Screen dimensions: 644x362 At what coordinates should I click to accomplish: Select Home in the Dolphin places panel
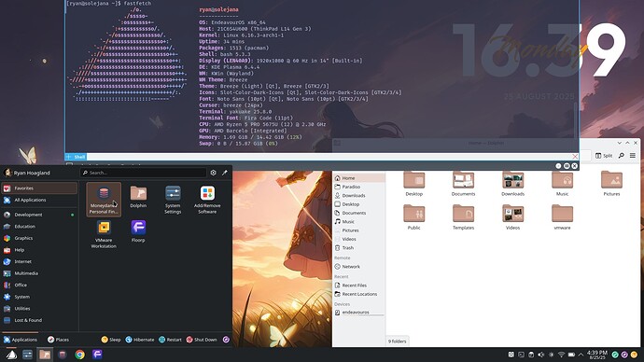coord(359,178)
